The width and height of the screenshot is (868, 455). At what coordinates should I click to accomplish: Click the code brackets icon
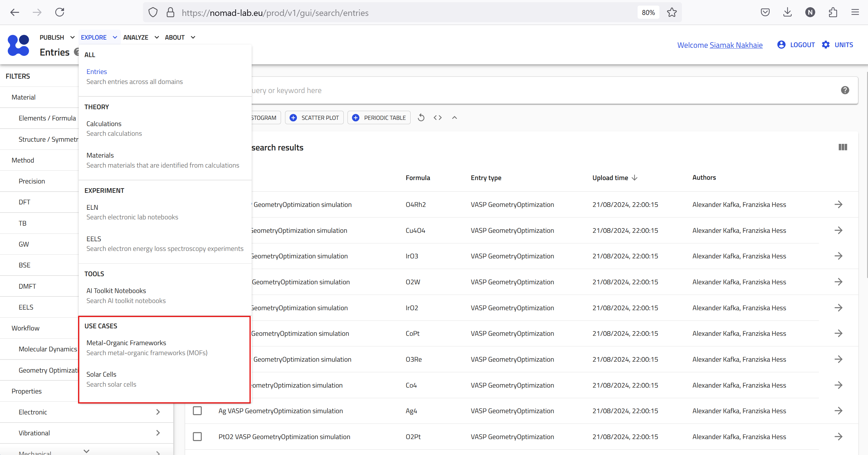437,118
